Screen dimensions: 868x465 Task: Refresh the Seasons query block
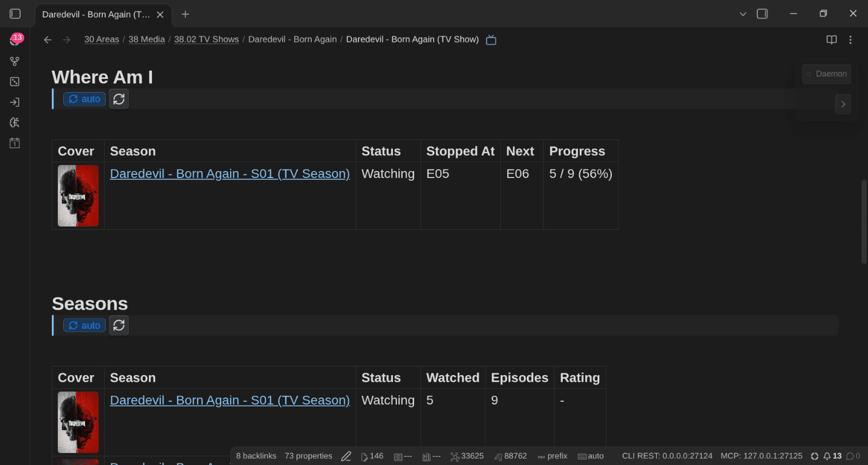[x=119, y=326]
